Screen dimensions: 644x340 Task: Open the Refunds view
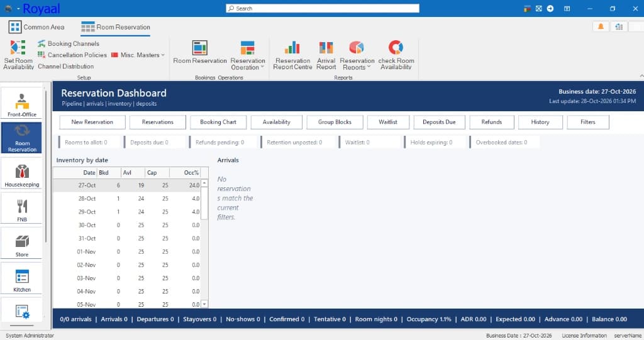492,122
